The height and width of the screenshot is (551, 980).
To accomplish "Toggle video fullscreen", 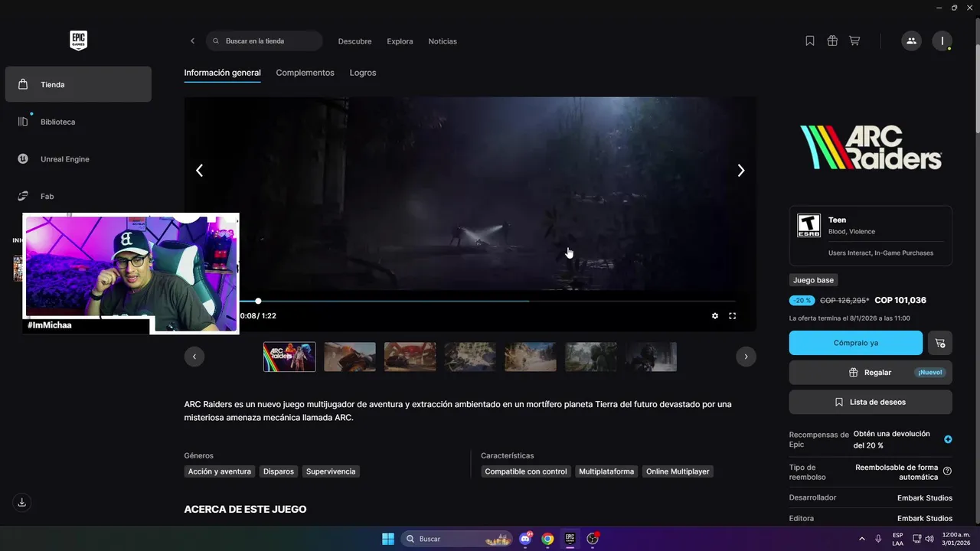I will [732, 315].
